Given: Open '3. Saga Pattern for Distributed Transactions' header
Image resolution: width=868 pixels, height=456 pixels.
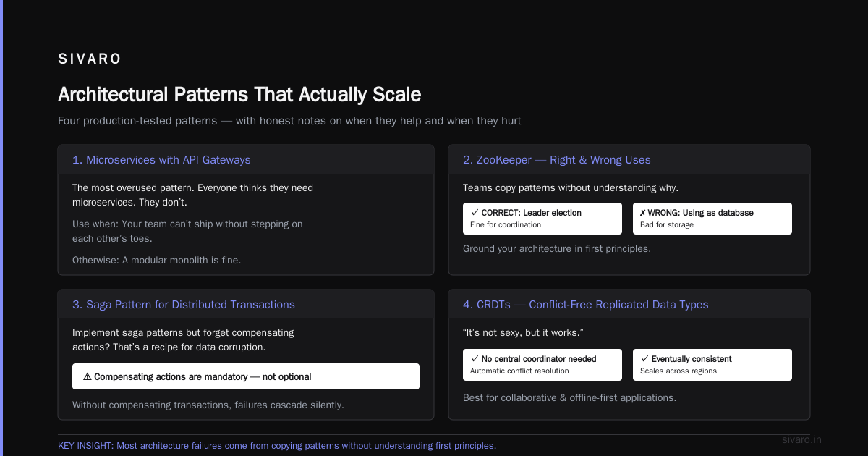Looking at the screenshot, I should point(246,304).
